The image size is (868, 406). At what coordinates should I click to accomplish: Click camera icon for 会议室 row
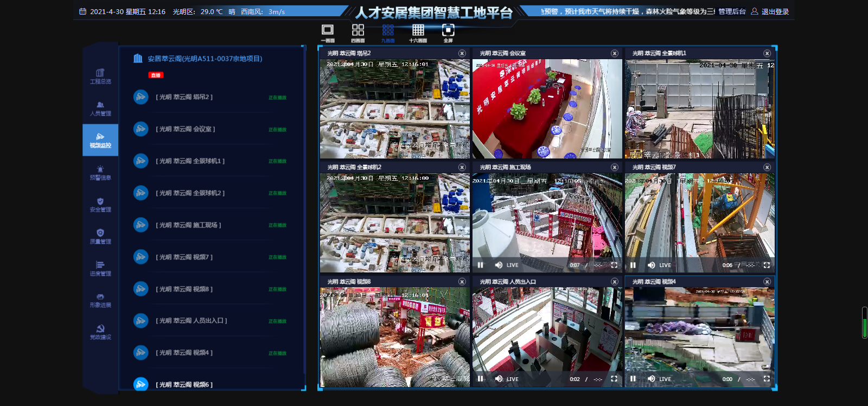pyautogui.click(x=141, y=129)
